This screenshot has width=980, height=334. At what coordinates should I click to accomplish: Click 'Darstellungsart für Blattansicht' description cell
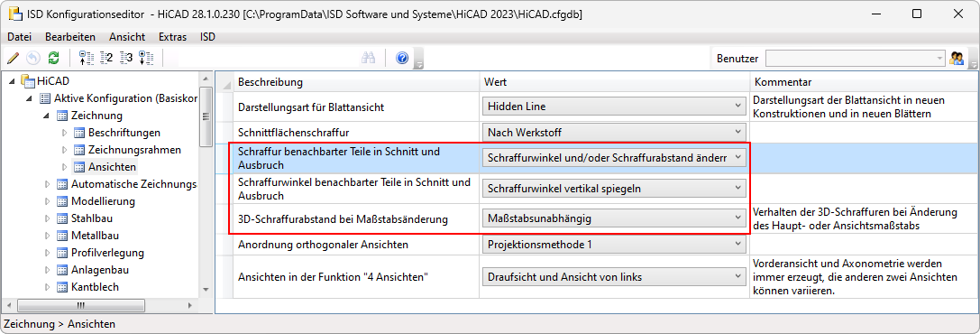click(x=356, y=107)
